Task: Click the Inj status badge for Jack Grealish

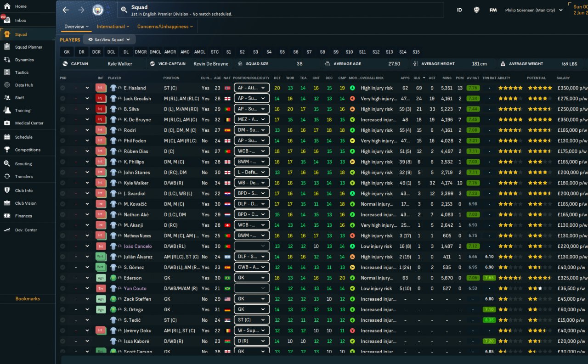Action: tap(101, 99)
